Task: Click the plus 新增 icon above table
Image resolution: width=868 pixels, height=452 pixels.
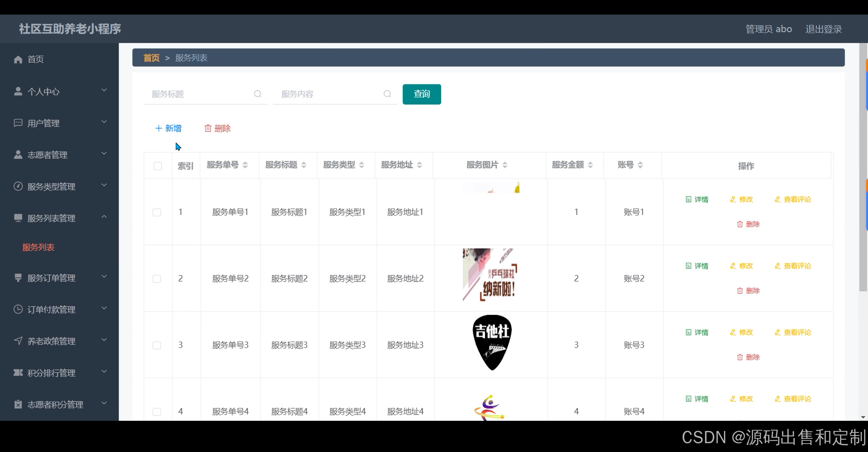Action: point(158,128)
